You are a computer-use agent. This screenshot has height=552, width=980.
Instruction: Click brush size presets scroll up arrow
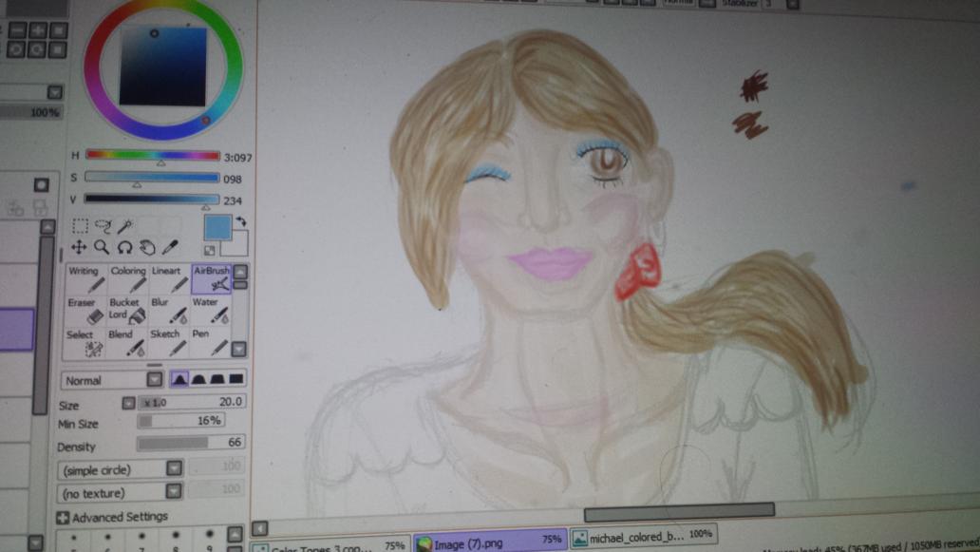(x=235, y=533)
